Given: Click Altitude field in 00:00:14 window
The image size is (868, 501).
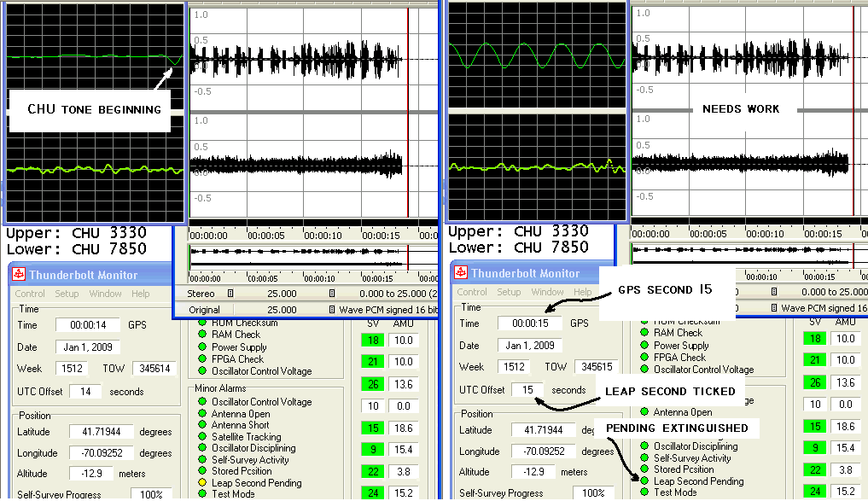Looking at the screenshot, I should tap(90, 474).
